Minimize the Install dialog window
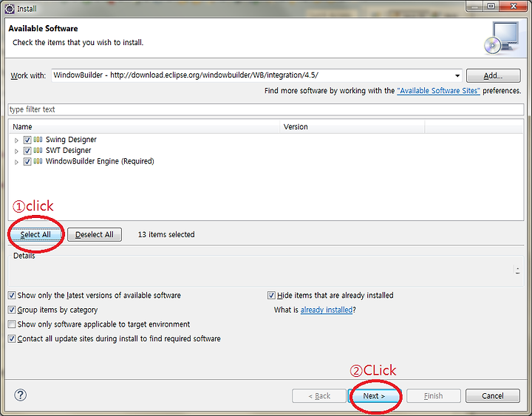The height and width of the screenshot is (416, 532). 474,6
